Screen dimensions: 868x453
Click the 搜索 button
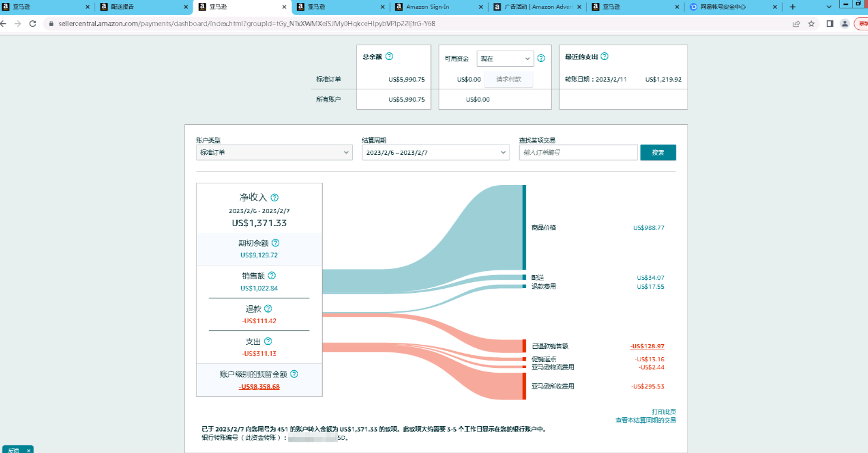click(658, 152)
